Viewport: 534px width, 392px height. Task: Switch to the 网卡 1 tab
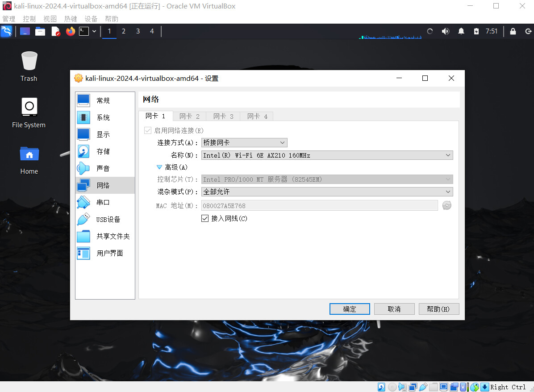coord(155,116)
